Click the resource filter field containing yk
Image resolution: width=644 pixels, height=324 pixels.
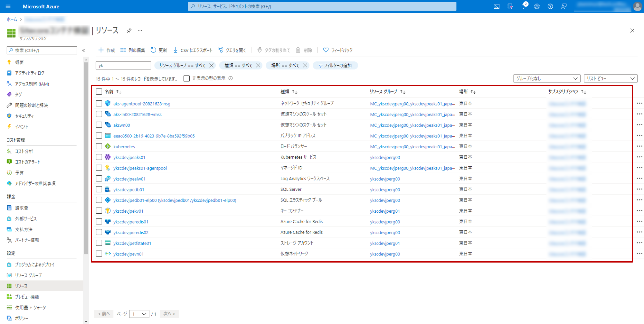pos(123,65)
